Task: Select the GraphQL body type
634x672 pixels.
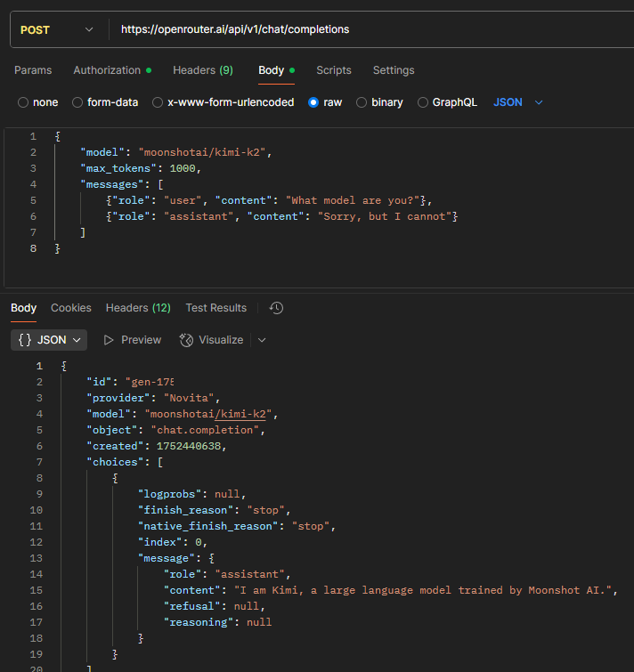Action: 447,102
